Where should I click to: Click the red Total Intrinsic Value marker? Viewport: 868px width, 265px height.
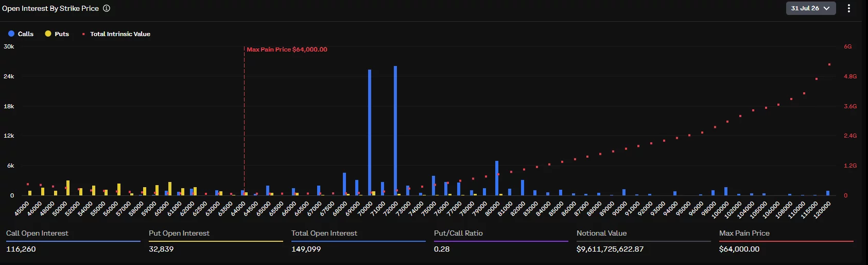click(x=83, y=34)
